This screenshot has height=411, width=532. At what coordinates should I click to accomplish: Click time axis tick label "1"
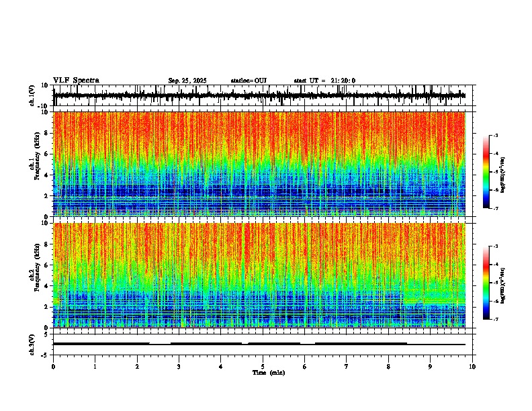coord(95,367)
